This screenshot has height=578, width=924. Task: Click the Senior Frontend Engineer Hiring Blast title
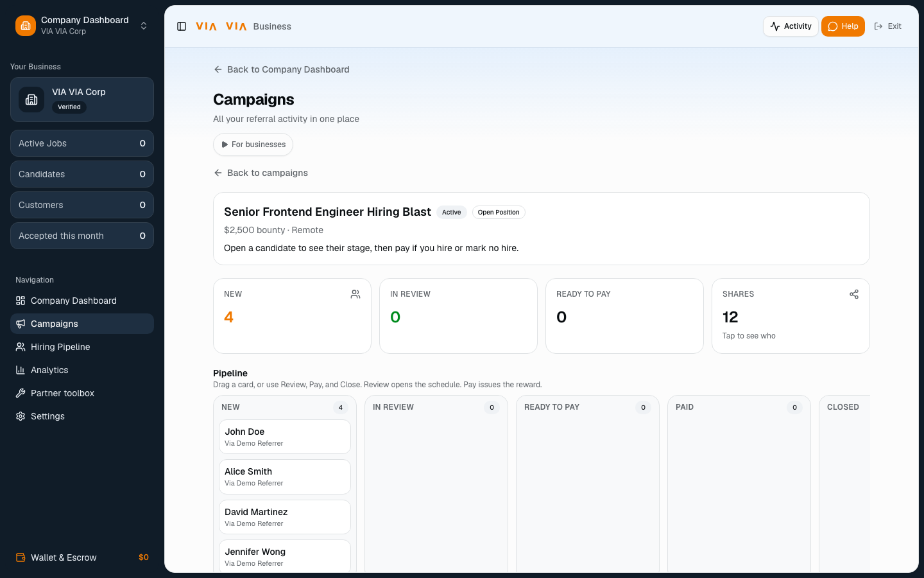327,212
